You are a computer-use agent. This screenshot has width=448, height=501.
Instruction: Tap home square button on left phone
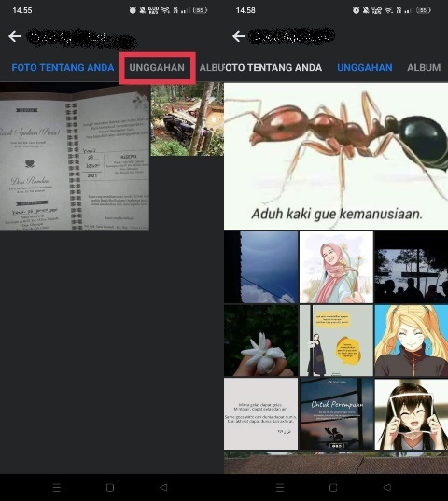[110, 488]
